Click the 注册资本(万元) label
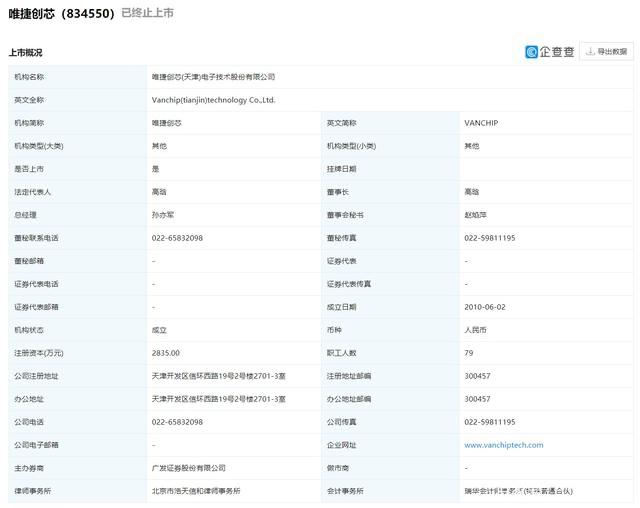Screen dimensions: 640x508 point(39,353)
